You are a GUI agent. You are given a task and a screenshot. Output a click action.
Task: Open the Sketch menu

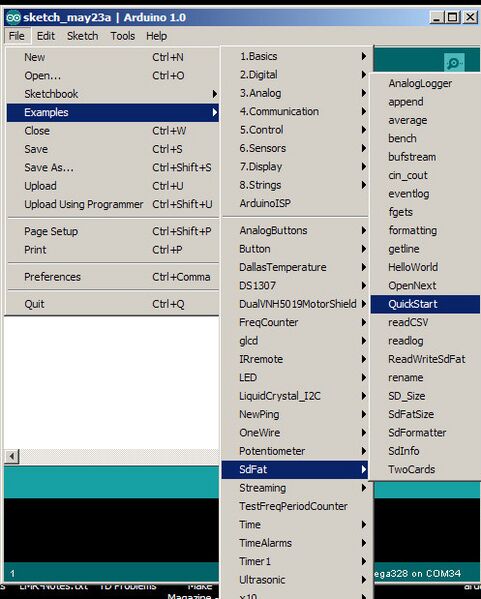[x=83, y=36]
